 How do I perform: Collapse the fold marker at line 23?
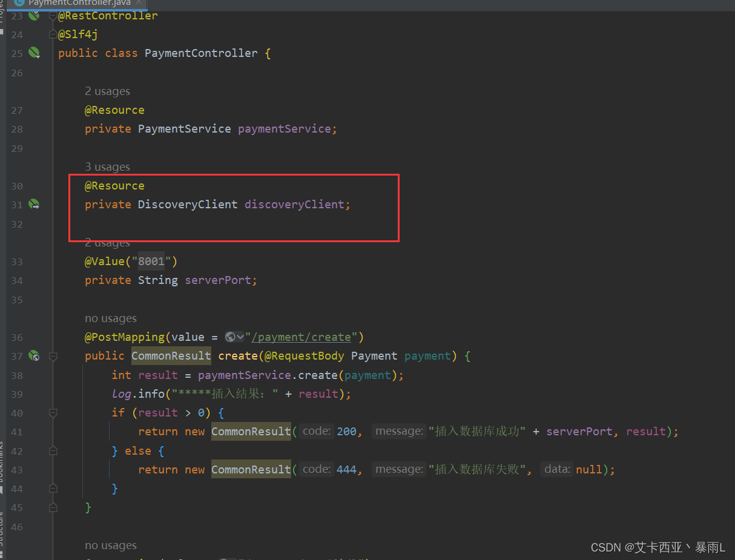point(53,15)
